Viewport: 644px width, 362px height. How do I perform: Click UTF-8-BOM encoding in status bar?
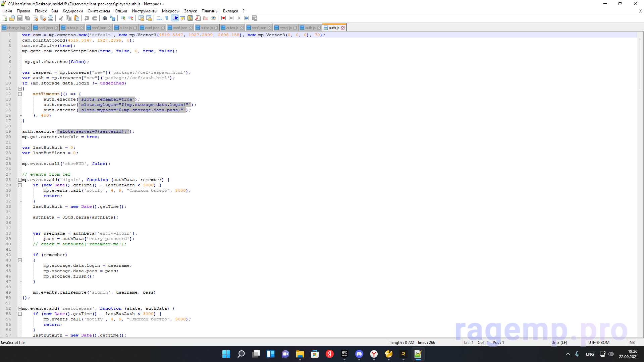pos(599,343)
